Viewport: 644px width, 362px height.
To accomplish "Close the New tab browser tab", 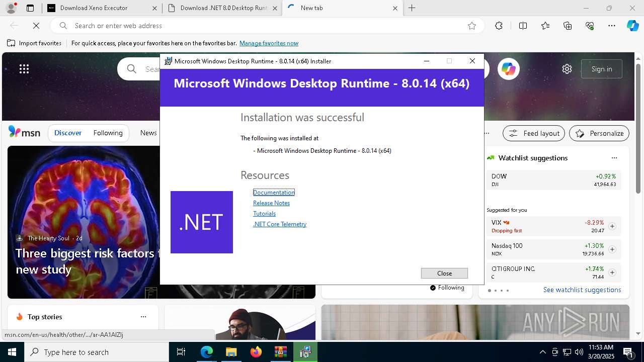I will (x=395, y=8).
